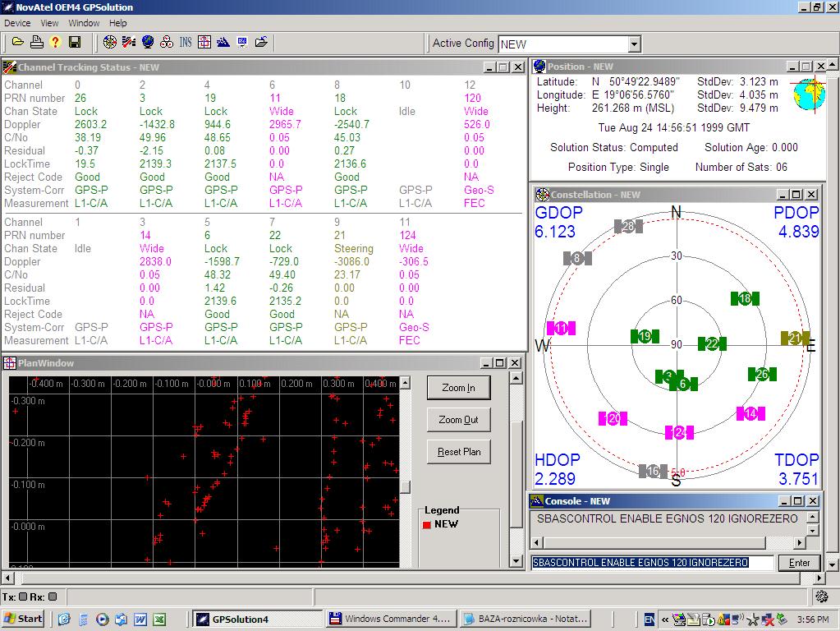The height and width of the screenshot is (631, 840).
Task: Select satellite 26 in the Constellation plot
Action: click(762, 374)
